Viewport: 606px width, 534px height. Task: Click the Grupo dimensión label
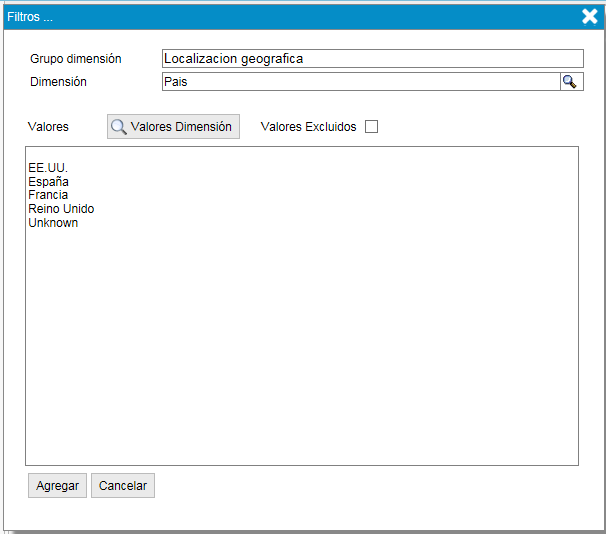click(x=76, y=59)
